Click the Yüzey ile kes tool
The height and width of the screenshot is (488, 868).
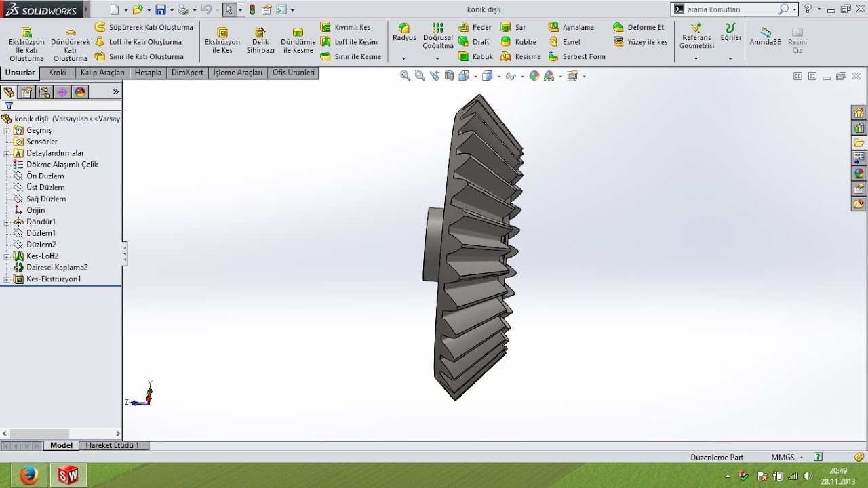pos(641,42)
